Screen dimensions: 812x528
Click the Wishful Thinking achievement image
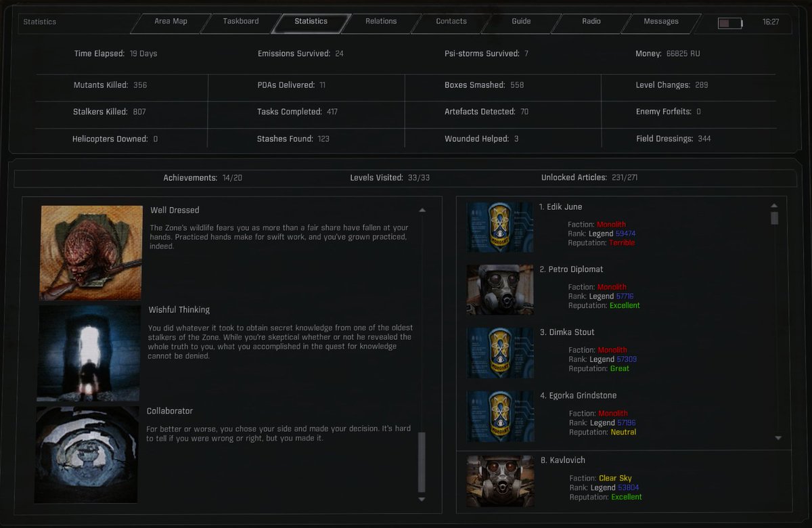point(89,353)
